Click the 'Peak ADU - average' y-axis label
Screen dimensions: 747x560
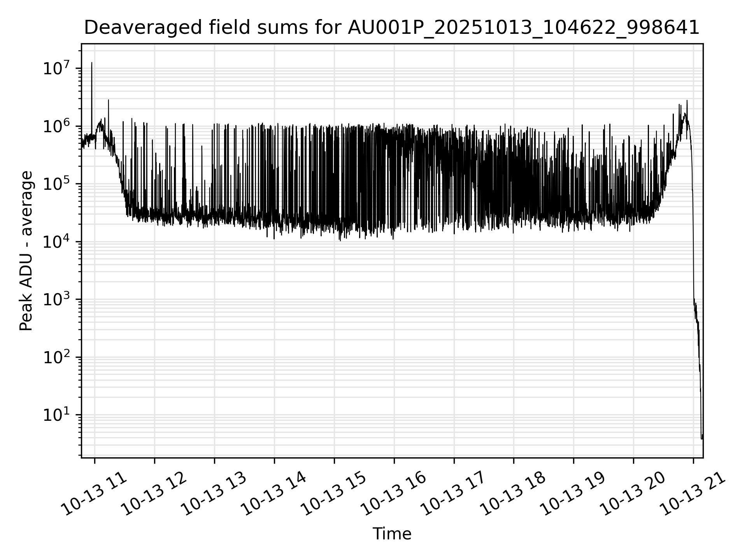26,251
